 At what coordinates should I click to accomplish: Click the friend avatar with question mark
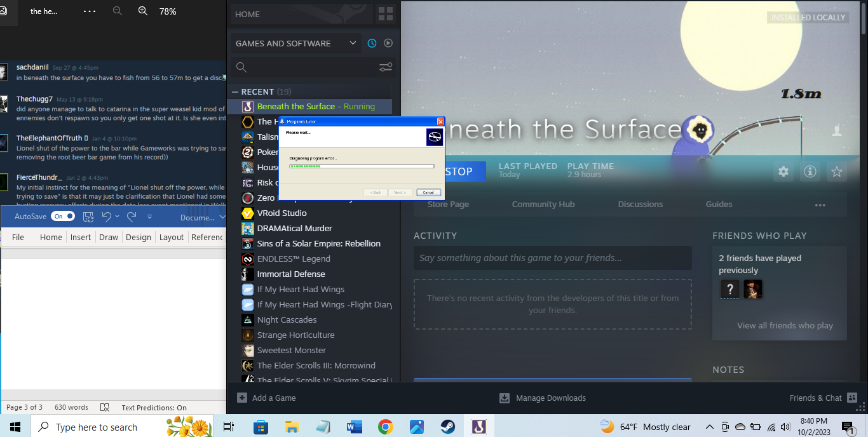(729, 290)
